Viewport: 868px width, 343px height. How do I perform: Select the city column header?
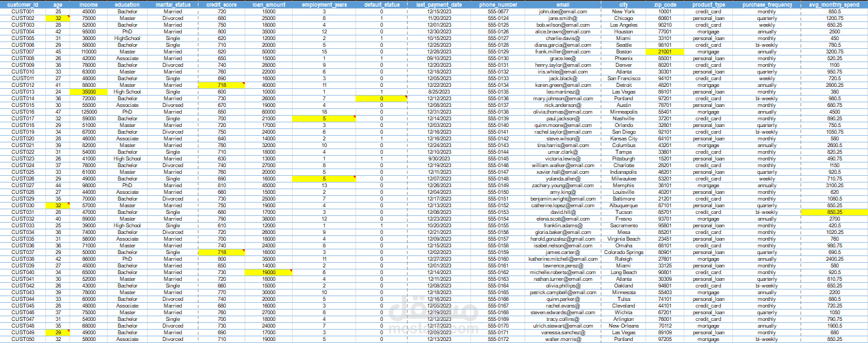point(623,5)
